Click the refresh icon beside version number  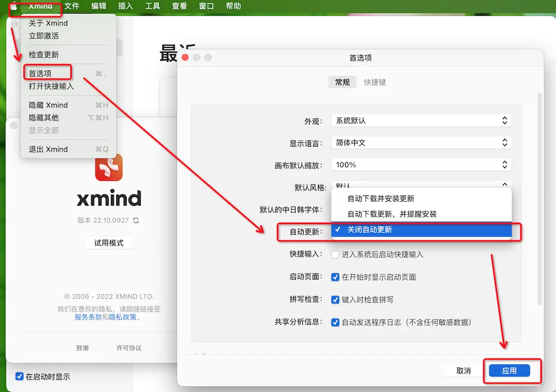point(136,220)
